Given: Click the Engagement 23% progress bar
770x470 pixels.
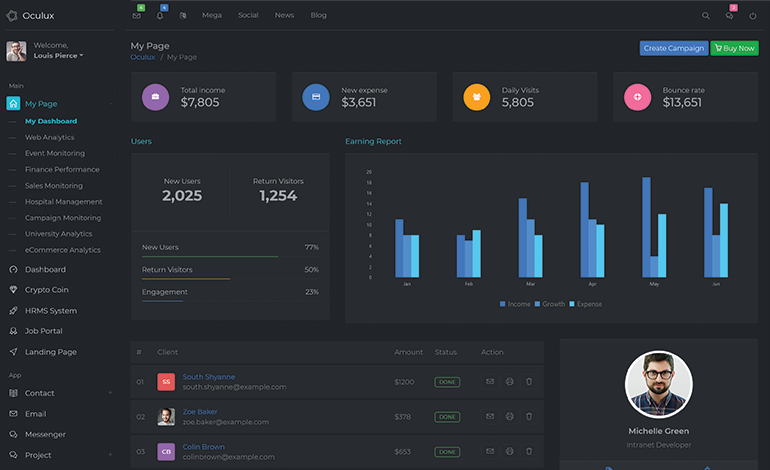Looking at the screenshot, I should click(x=230, y=301).
